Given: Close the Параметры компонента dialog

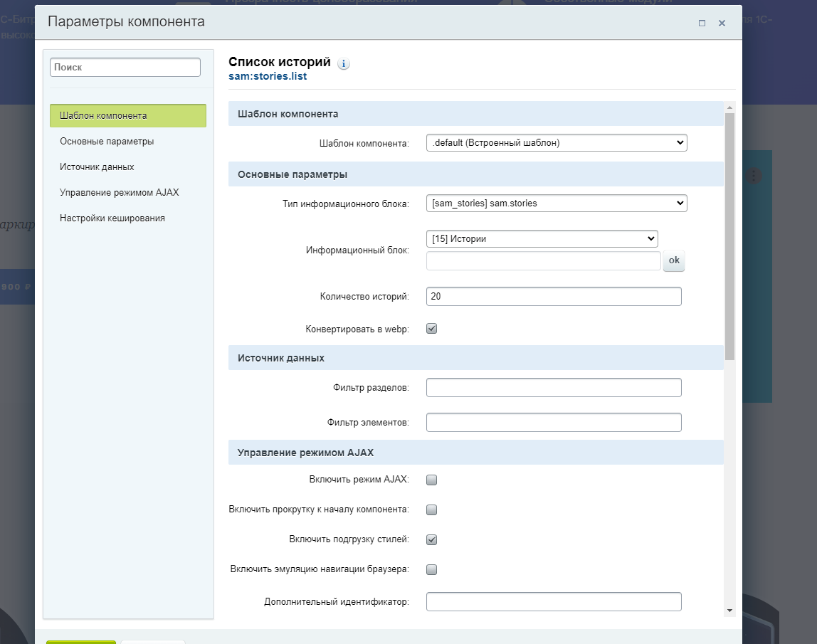Looking at the screenshot, I should pos(722,23).
